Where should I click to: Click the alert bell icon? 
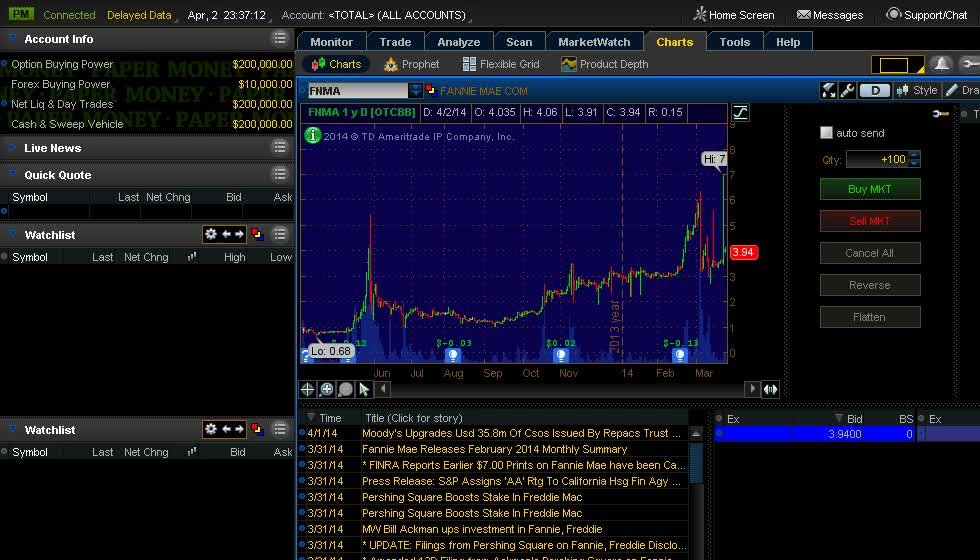coord(941,64)
